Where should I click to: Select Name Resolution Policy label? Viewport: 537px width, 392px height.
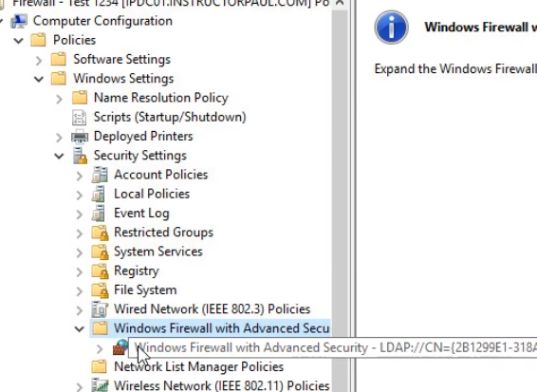[x=161, y=98]
